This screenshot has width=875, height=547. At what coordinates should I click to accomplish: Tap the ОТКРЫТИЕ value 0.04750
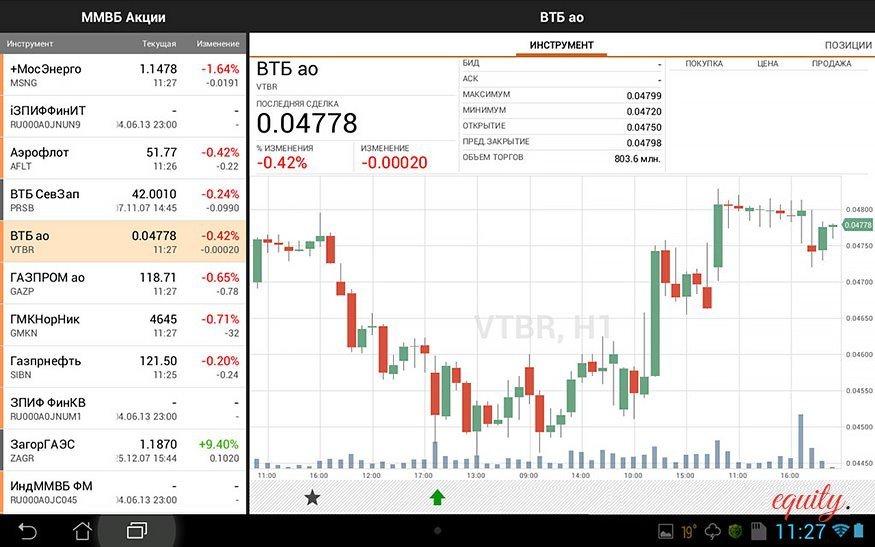(644, 127)
